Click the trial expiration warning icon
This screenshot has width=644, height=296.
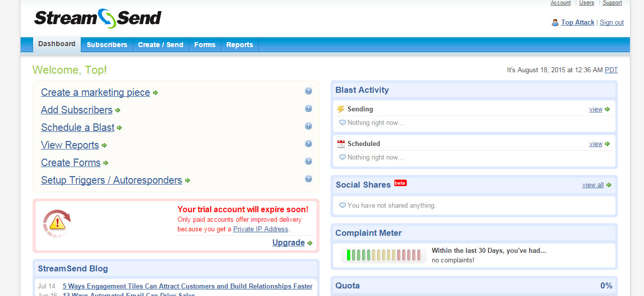pos(57,223)
